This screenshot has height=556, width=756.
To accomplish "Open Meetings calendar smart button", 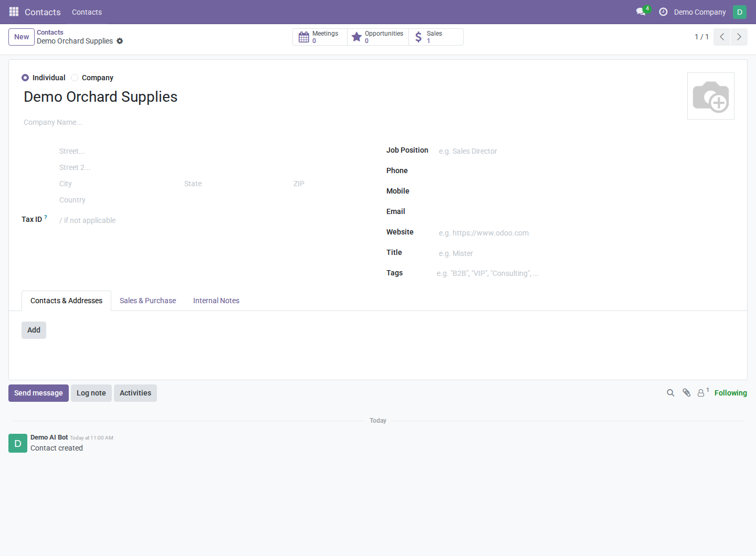I will [320, 37].
